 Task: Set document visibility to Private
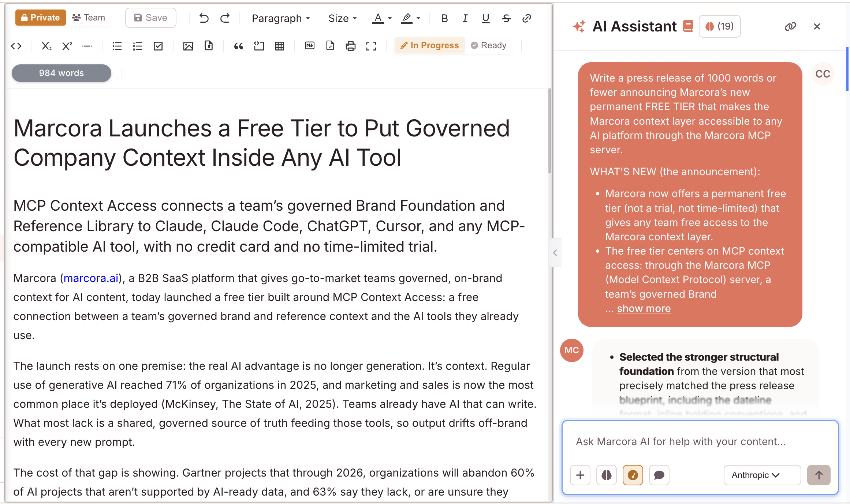[40, 18]
